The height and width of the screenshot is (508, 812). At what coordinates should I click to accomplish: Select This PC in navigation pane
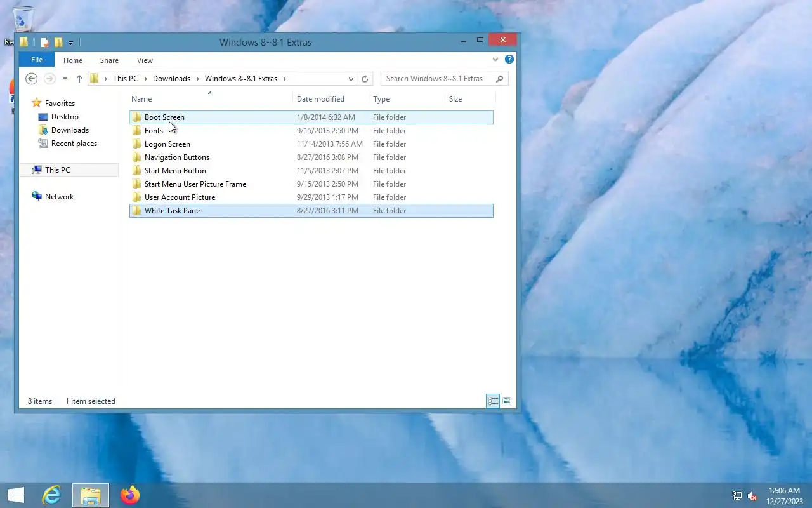pyautogui.click(x=57, y=170)
